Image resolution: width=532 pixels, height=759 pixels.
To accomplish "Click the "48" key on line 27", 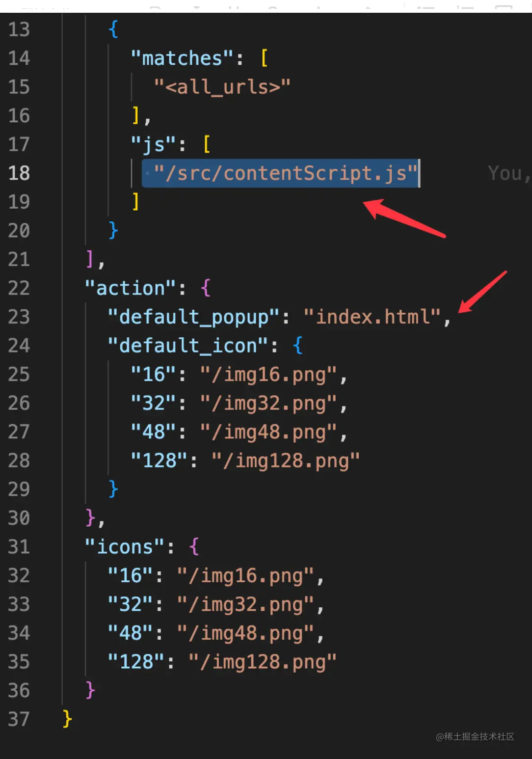I will [153, 432].
